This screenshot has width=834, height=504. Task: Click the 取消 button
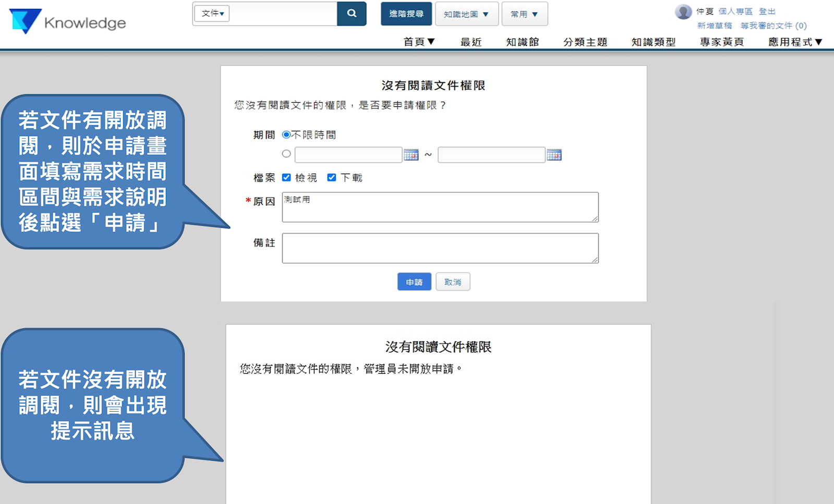pos(453,282)
